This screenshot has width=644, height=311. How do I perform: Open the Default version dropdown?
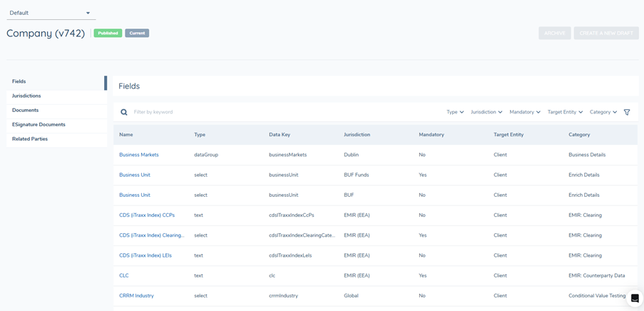coord(50,13)
